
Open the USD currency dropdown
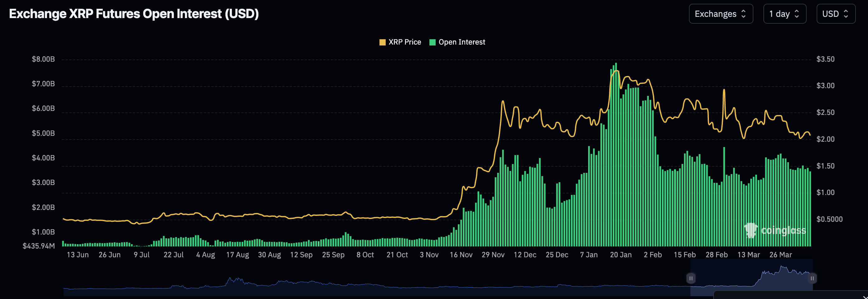click(835, 14)
